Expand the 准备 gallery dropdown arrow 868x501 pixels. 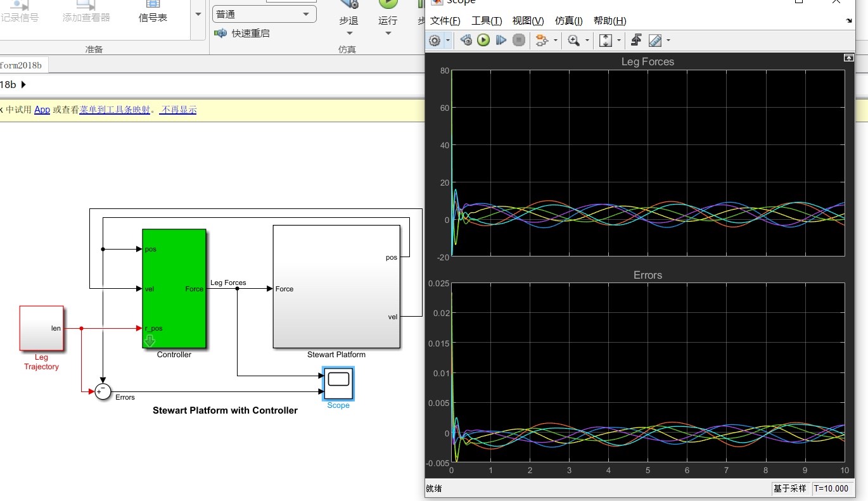(198, 14)
